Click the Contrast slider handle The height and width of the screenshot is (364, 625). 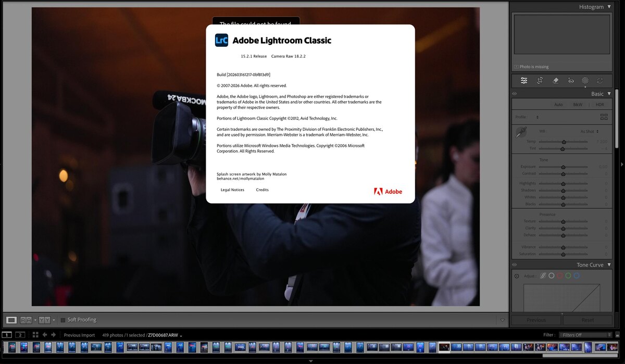pos(563,174)
